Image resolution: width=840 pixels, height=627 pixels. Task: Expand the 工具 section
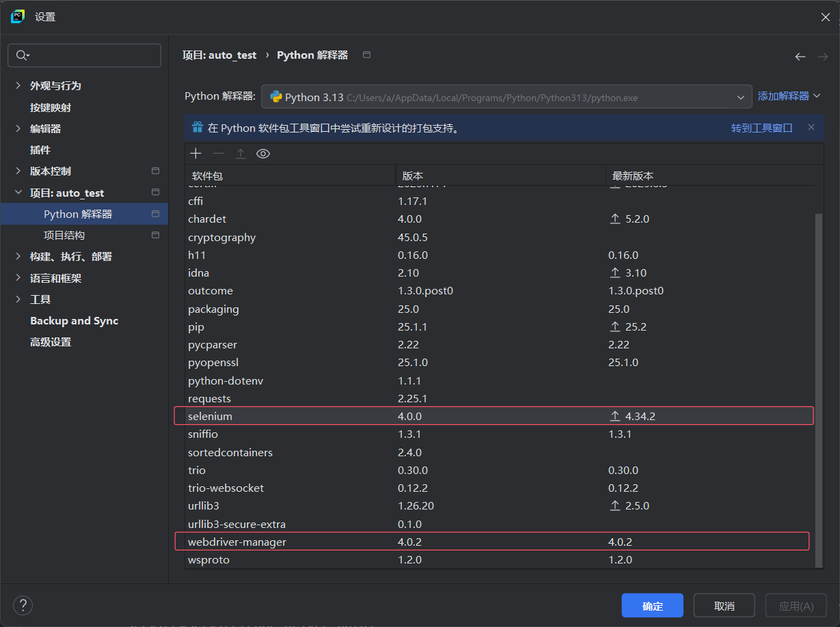click(18, 299)
